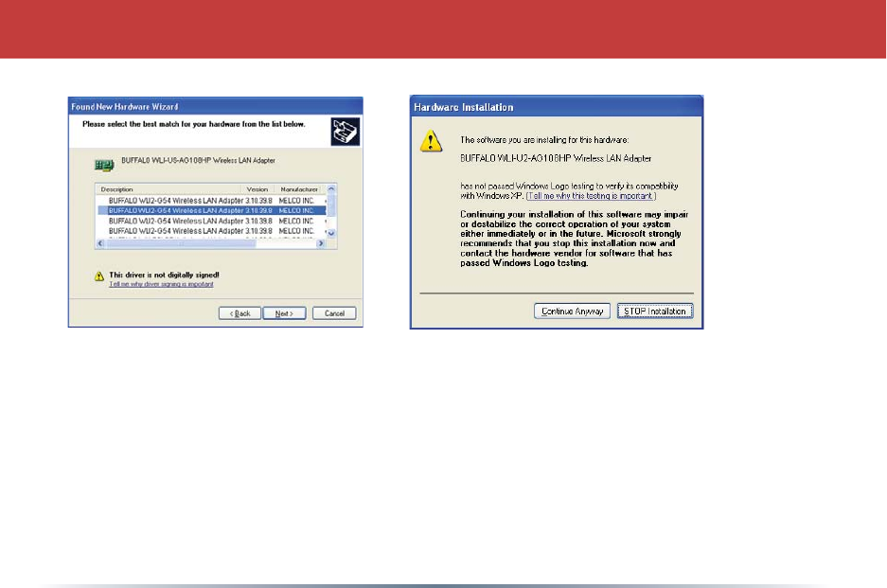Click the horizontal scrollbar thumb of driver list
Image resolution: width=887 pixels, height=588 pixels.
(181, 243)
